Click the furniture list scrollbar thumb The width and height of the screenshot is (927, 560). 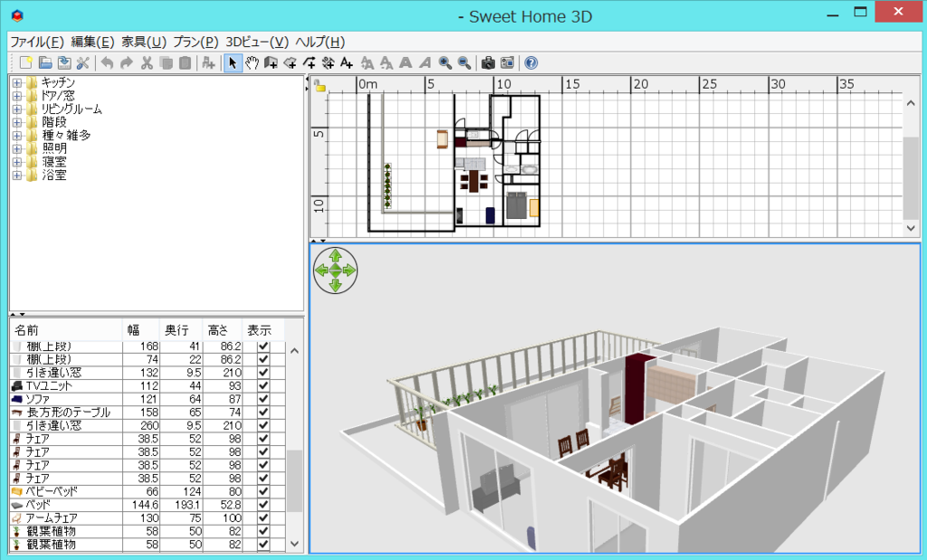click(x=294, y=481)
